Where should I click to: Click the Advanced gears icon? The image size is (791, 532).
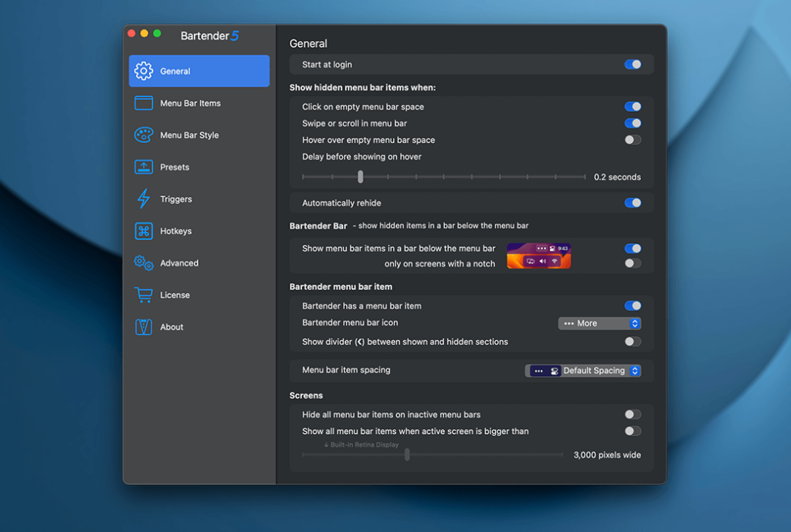[x=144, y=263]
